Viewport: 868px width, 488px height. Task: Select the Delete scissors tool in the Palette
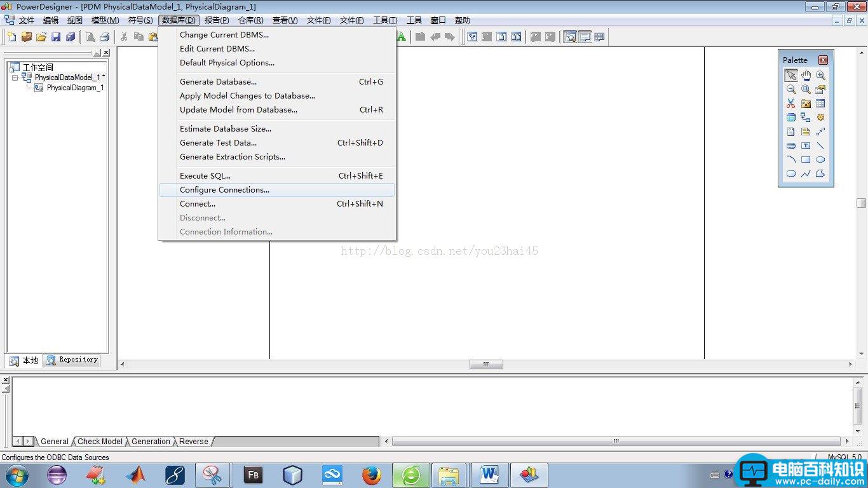(790, 104)
